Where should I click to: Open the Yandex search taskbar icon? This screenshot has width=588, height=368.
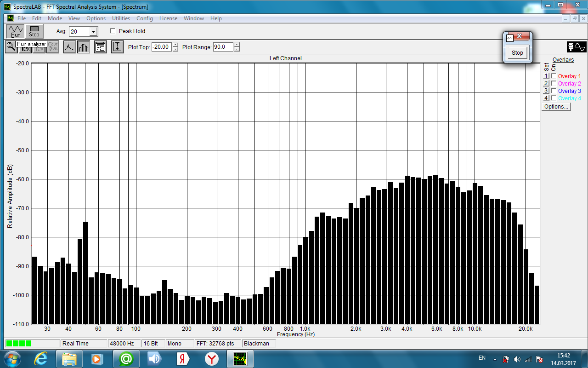pos(183,359)
